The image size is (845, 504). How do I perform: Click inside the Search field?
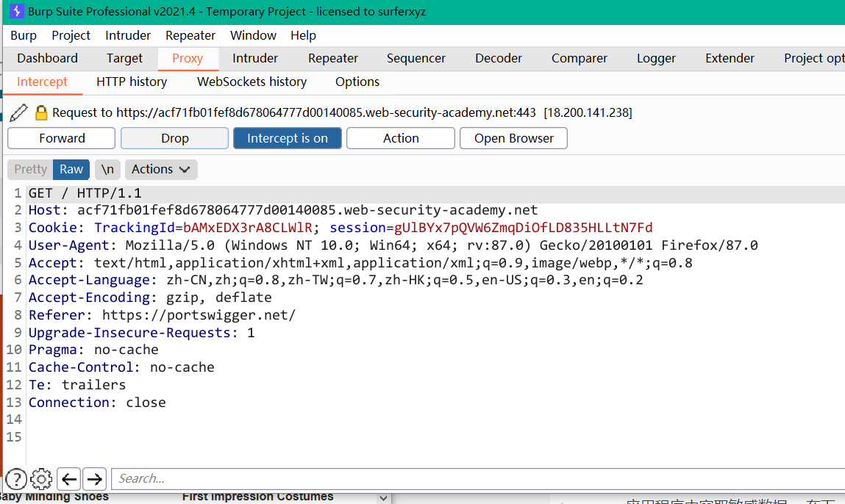click(x=478, y=479)
